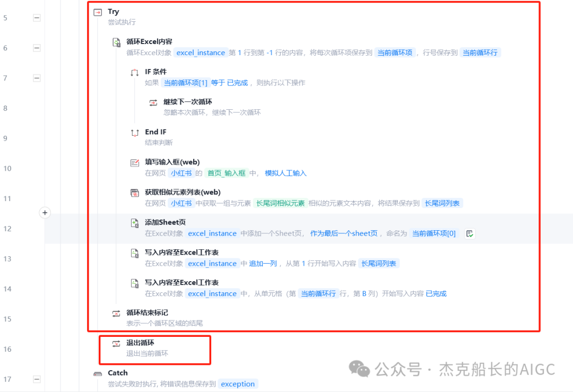Click the 长尾词相似元素 element tag

pyautogui.click(x=280, y=203)
